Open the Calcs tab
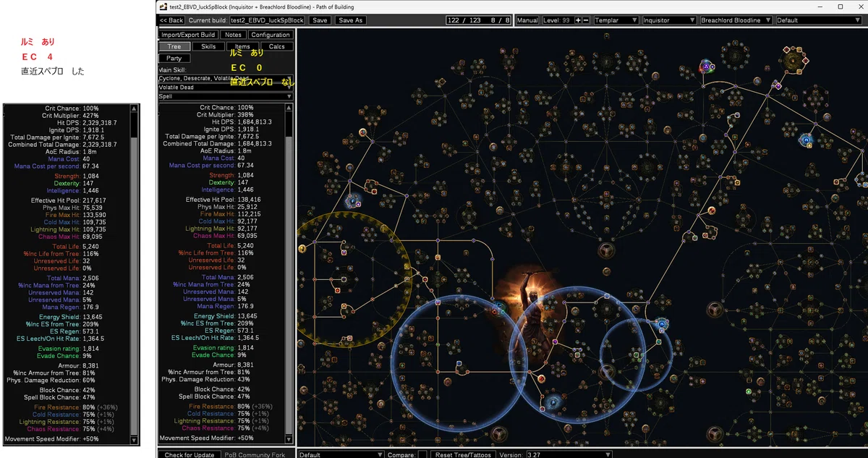Screen dimensions: 868x458 tap(276, 46)
